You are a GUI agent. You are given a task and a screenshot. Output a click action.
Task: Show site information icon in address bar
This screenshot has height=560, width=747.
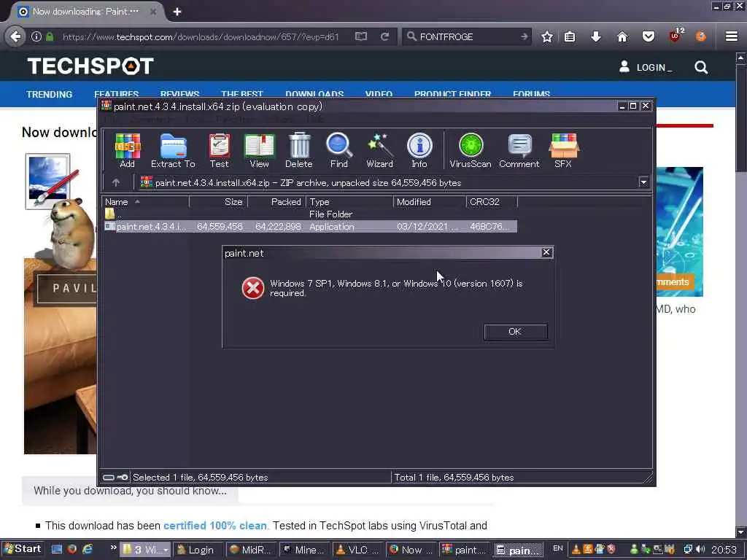(36, 36)
